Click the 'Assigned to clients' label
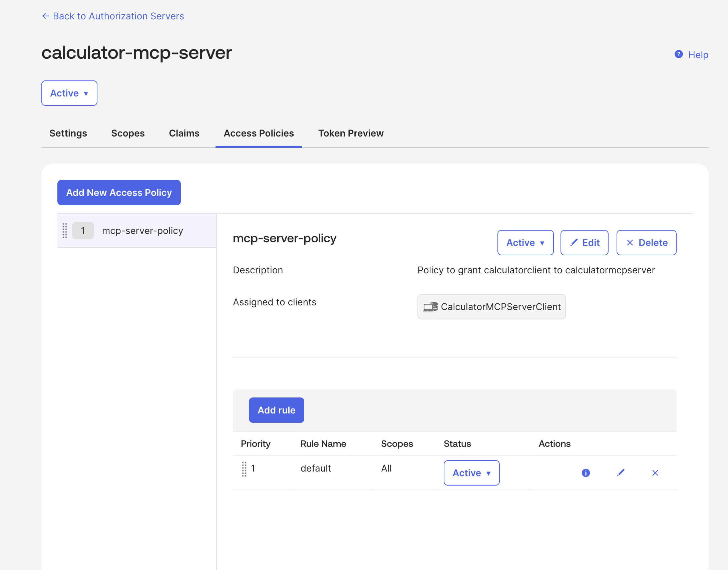 (275, 302)
